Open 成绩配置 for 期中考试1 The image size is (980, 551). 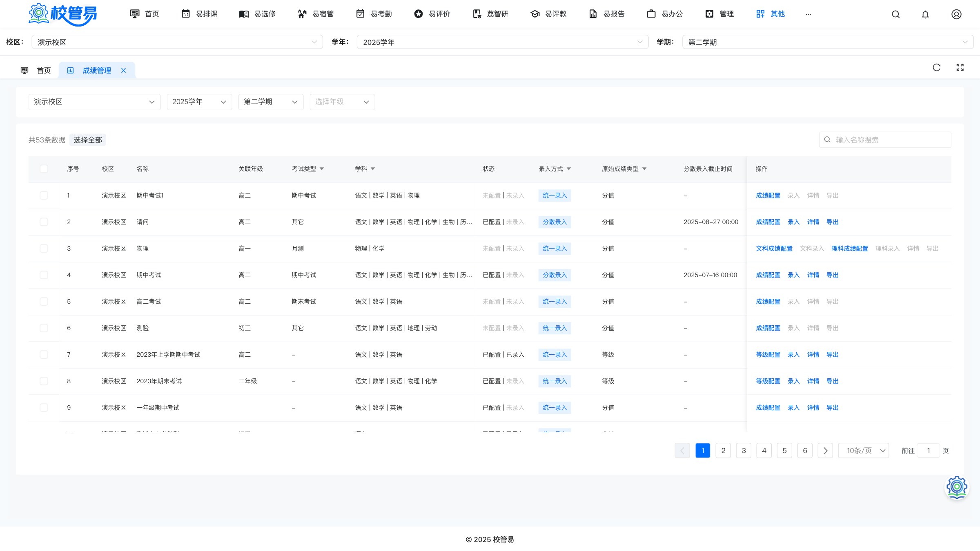coord(768,196)
